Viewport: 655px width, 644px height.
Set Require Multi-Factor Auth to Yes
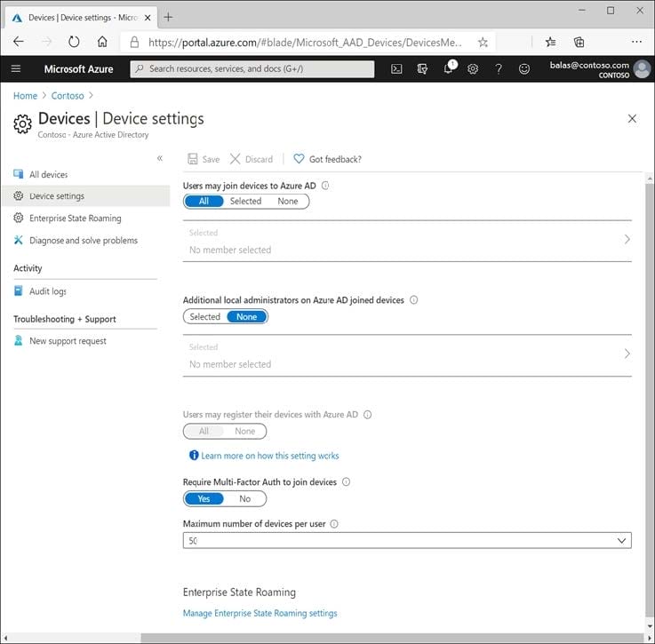tap(204, 499)
